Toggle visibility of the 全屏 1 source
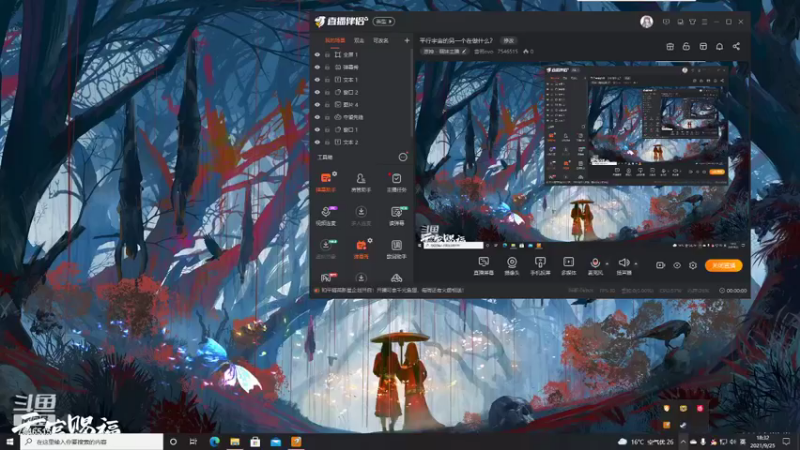 click(x=317, y=55)
